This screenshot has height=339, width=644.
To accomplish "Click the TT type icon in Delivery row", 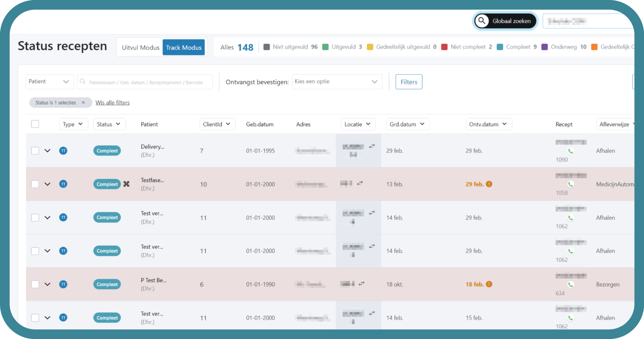I will 63,151.
